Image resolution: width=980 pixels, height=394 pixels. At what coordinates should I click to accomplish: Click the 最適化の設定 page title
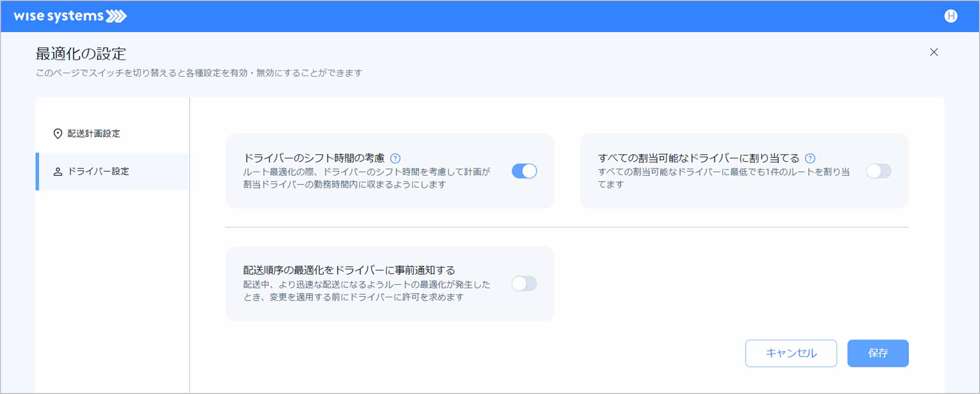tap(81, 54)
